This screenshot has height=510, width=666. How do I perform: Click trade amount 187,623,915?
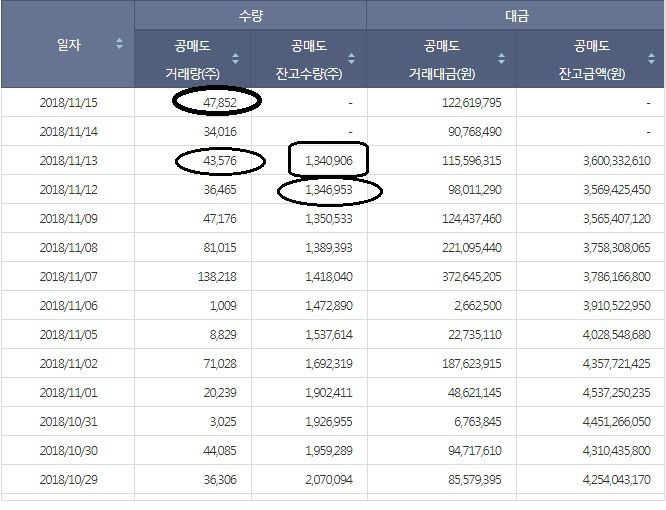[472, 363]
